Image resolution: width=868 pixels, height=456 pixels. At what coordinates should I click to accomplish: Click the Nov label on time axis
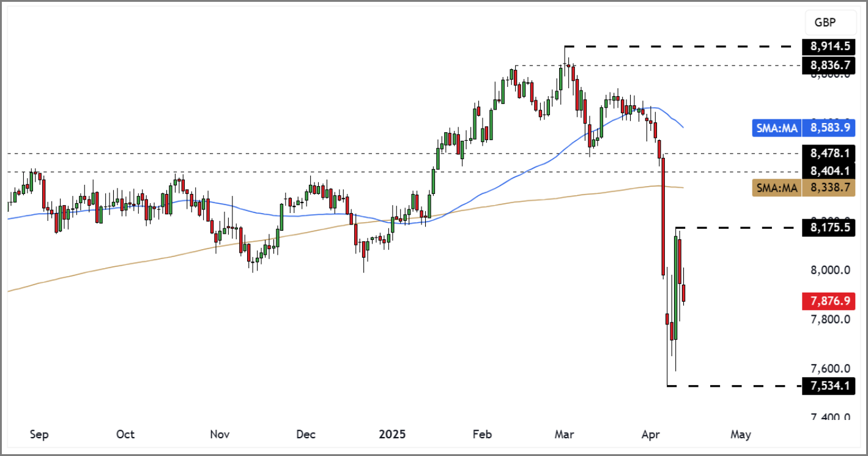click(220, 435)
